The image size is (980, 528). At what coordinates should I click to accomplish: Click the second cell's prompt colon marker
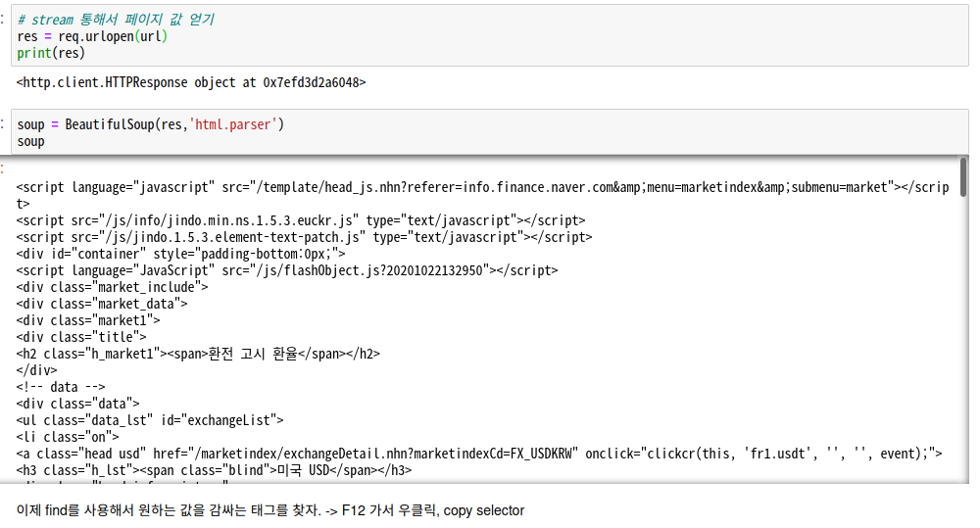point(3,124)
